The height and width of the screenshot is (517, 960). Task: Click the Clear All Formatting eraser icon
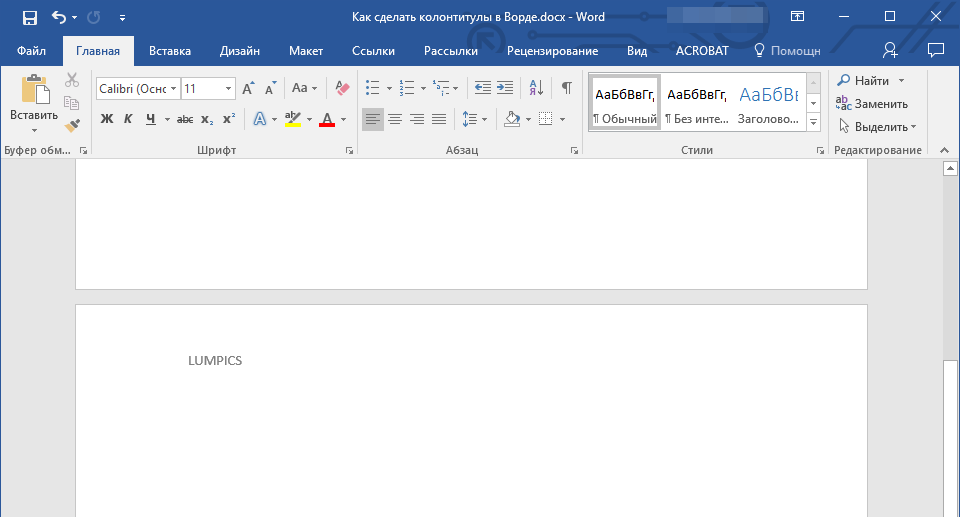tap(342, 88)
